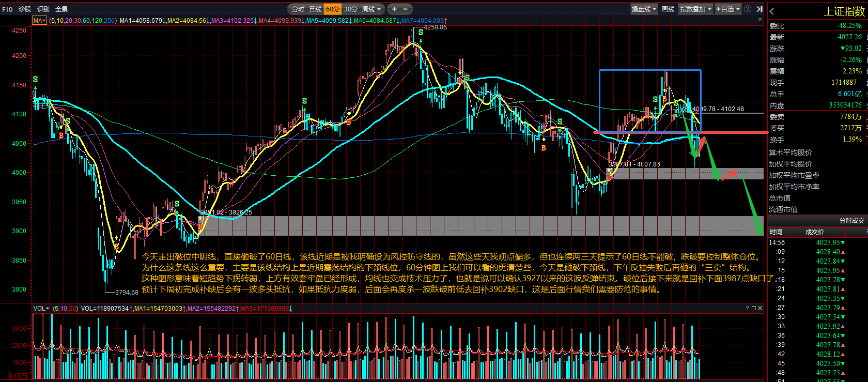Select the :09 trade at 4028.40
The width and height of the screenshot is (868, 382).
pos(817,252)
